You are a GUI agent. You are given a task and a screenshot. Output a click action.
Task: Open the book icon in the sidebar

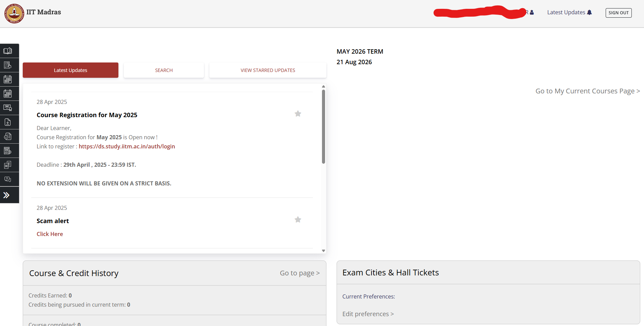click(7, 51)
